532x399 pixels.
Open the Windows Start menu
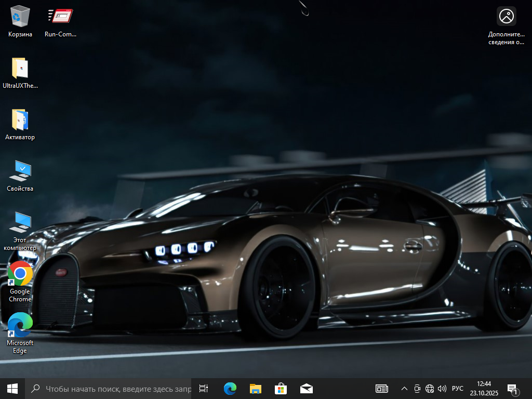tap(12, 388)
